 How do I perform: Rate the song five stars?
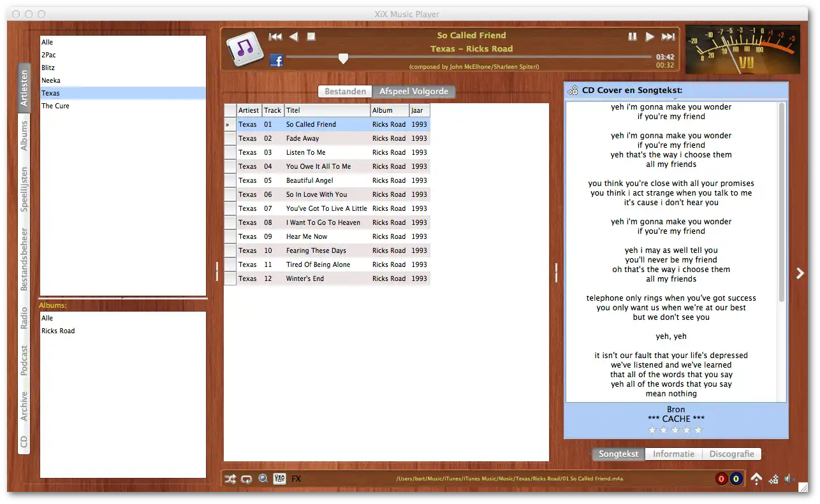[698, 430]
